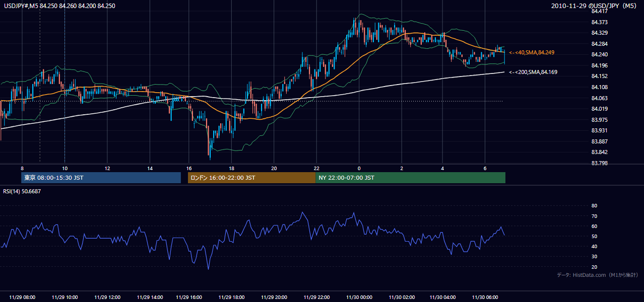Viewport: 644px width, 302px height.
Task: Click hour label 16 on the price chart
Action: coord(189,168)
